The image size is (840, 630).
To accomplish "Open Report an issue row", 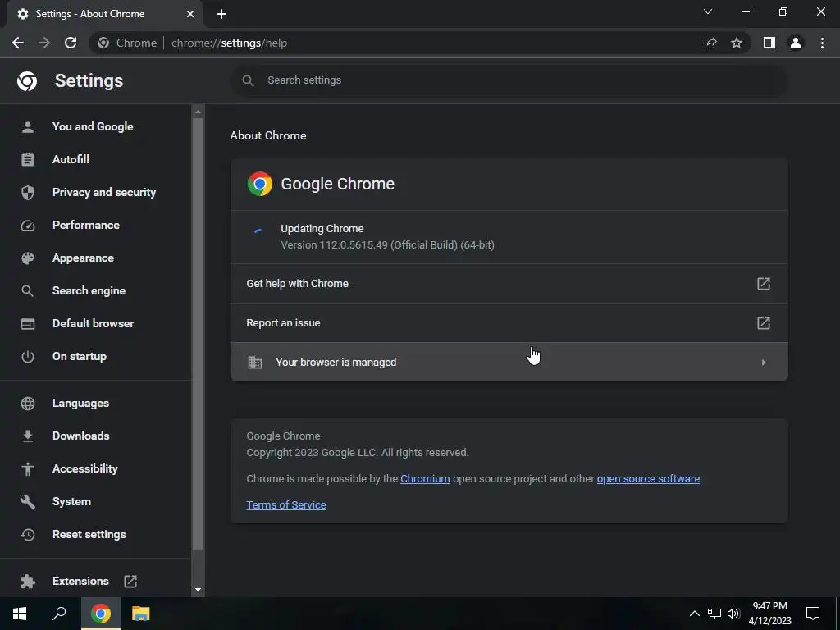I will click(509, 323).
